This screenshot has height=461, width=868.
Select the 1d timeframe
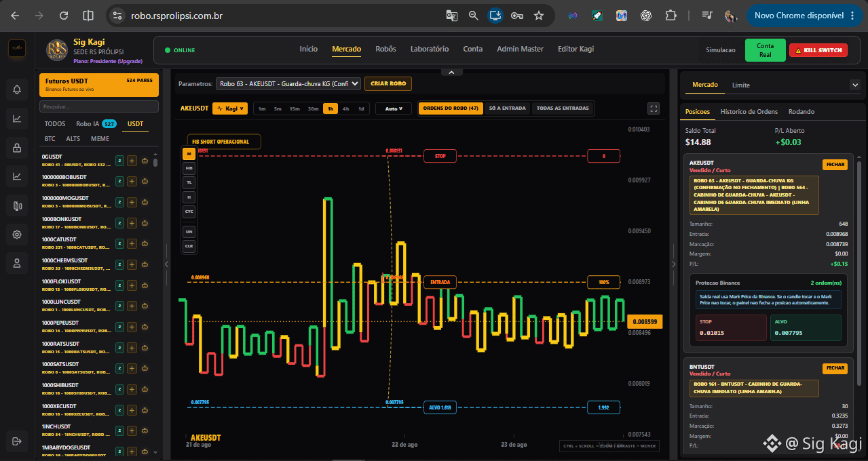click(361, 108)
